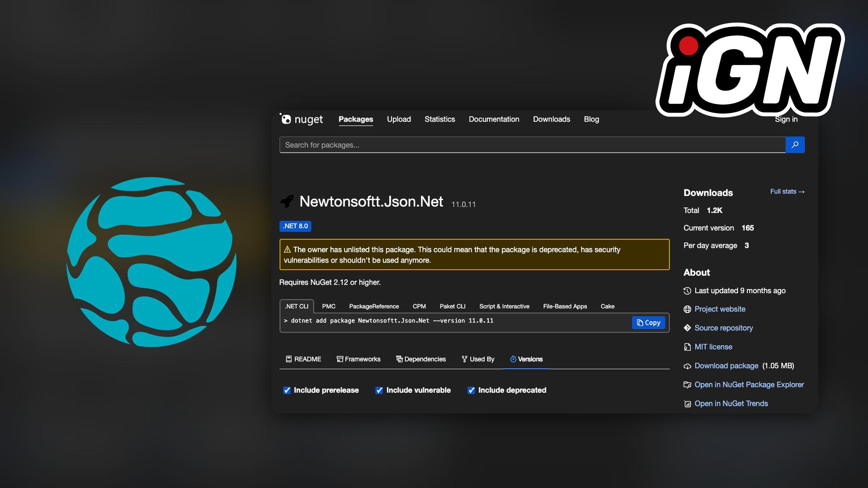
Task: Select the Cake tab
Action: click(x=608, y=306)
